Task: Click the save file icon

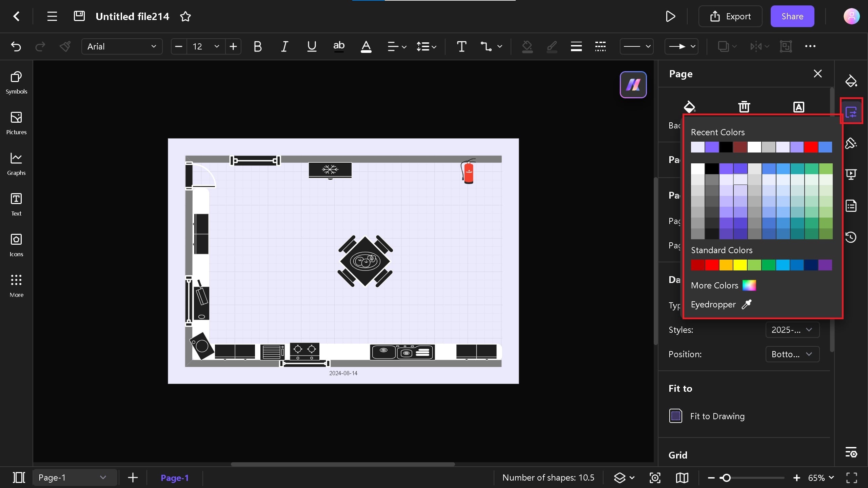Action: [x=79, y=16]
